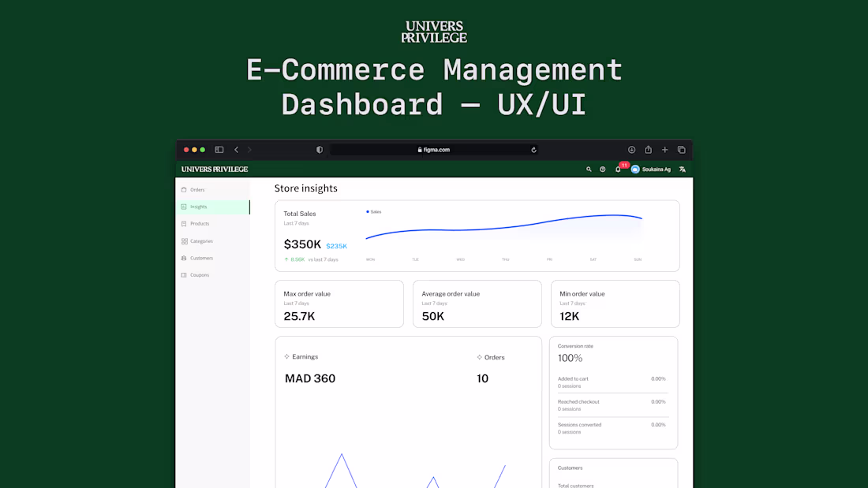Toggle the privacy shield in the address bar
Image resolution: width=868 pixels, height=488 pixels.
pos(319,150)
